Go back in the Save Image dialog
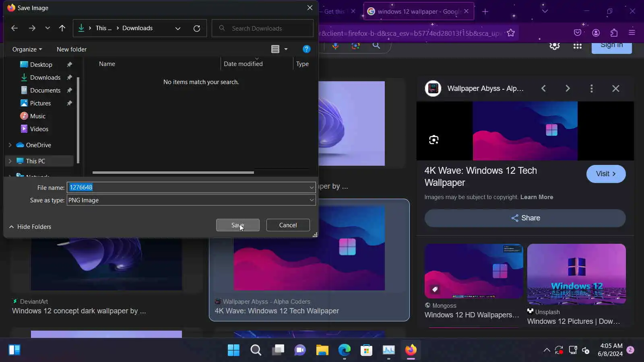Screen dimensions: 644x362 [x=14, y=28]
